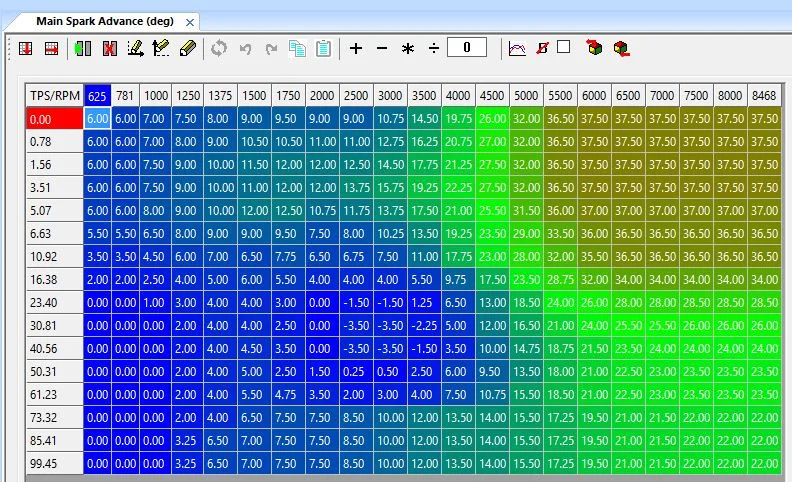Click the TPS/RPM corner header cell

(x=55, y=95)
